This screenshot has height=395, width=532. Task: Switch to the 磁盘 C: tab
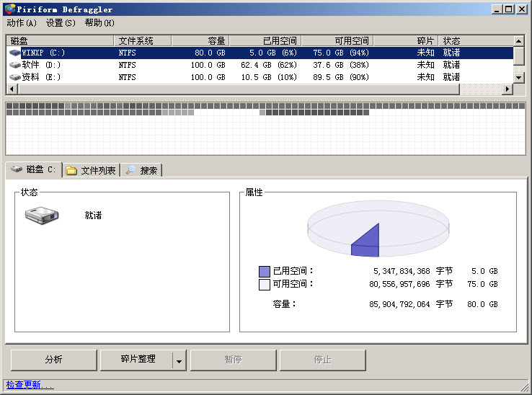[x=34, y=169]
